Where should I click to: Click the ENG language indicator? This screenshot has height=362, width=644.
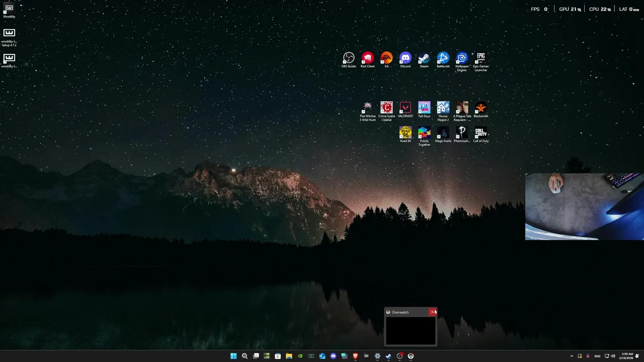tap(597, 356)
